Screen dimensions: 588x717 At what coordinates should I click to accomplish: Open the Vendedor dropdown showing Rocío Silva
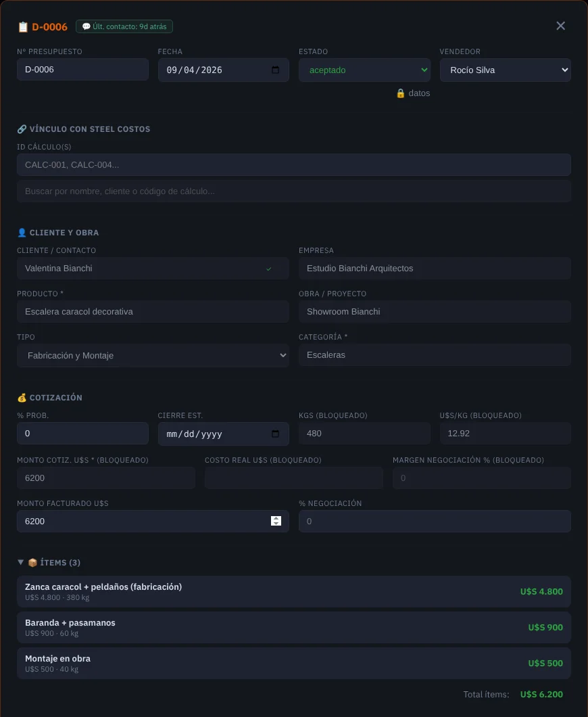click(506, 70)
